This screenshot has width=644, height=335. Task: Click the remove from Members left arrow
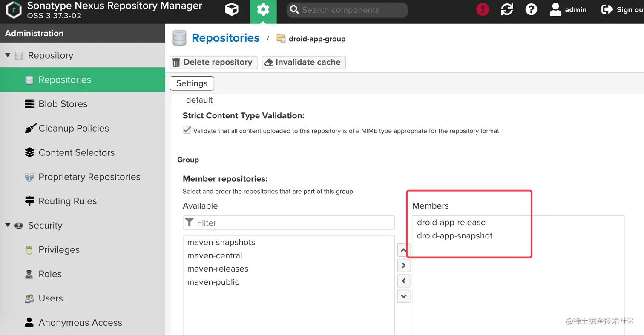[x=403, y=281]
